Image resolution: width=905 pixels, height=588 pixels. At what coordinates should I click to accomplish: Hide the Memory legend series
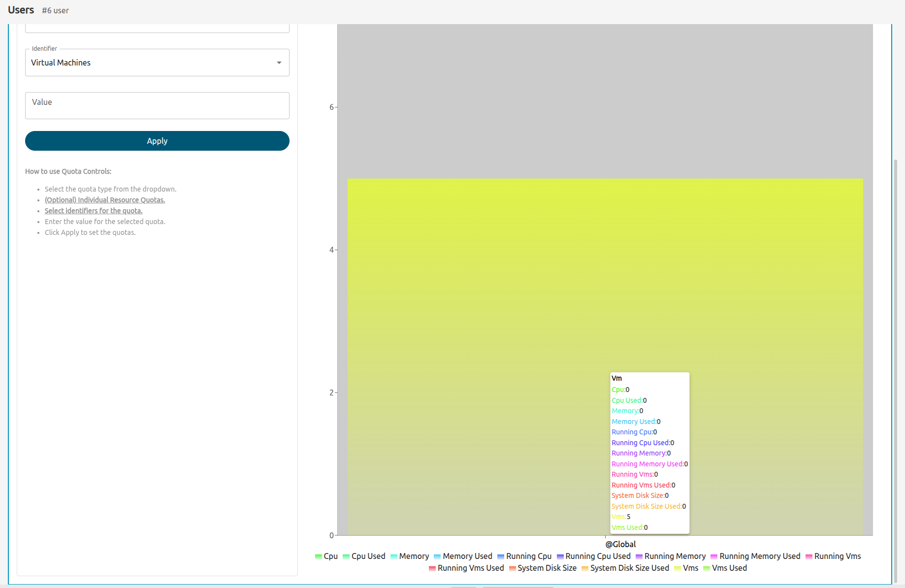(x=409, y=556)
